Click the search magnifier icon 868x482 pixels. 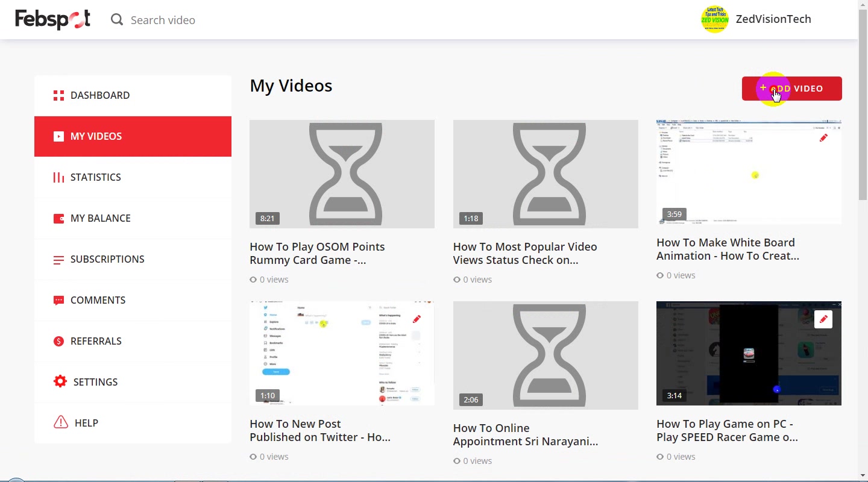click(117, 20)
